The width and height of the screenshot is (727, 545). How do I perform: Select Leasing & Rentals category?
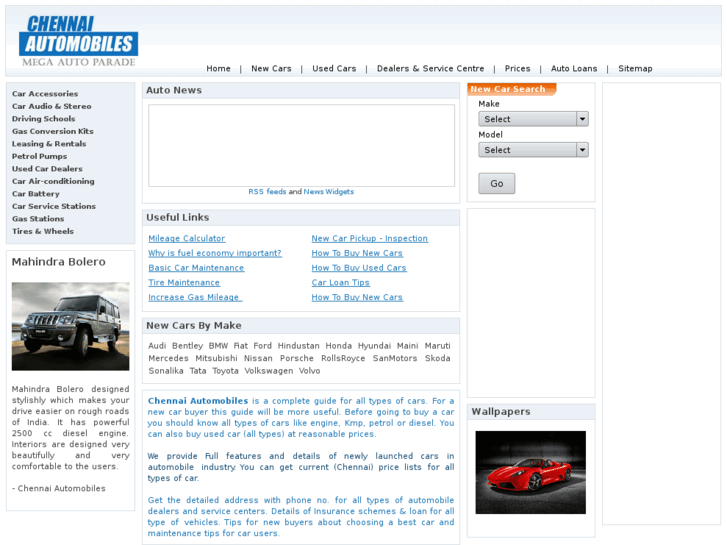49,144
